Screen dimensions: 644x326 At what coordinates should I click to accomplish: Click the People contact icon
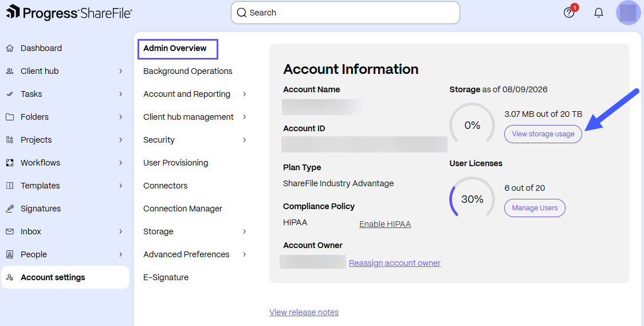click(x=10, y=254)
